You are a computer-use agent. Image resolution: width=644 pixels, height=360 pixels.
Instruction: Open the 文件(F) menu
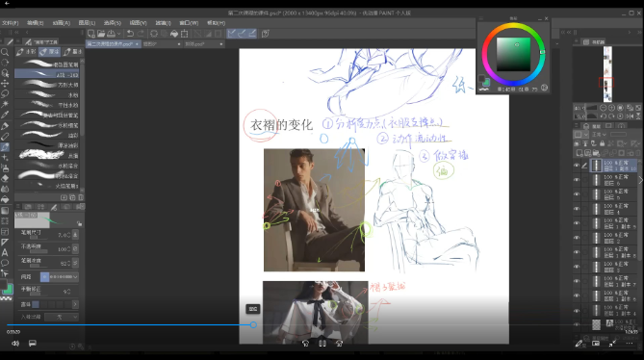[x=11, y=23]
